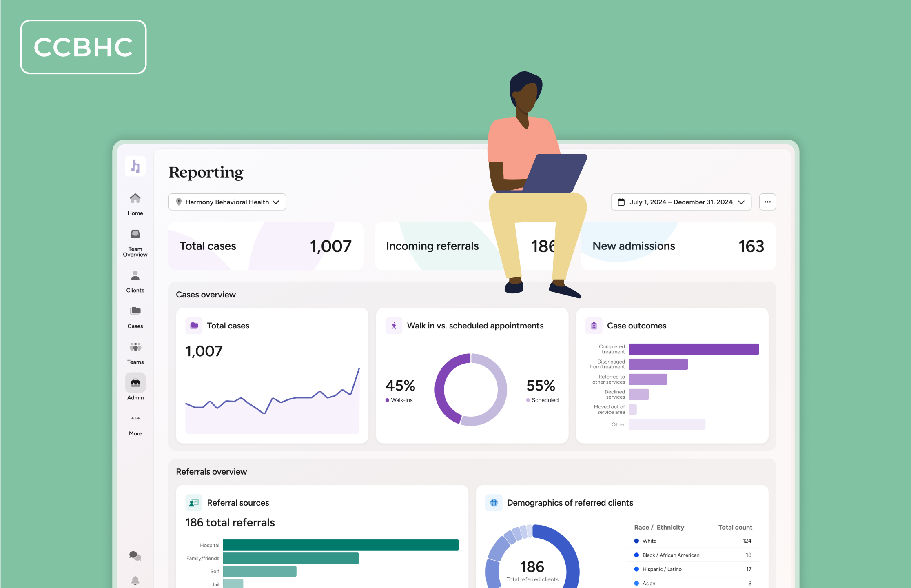Open the chat messages icon
This screenshot has height=588, width=911.
coord(135,556)
